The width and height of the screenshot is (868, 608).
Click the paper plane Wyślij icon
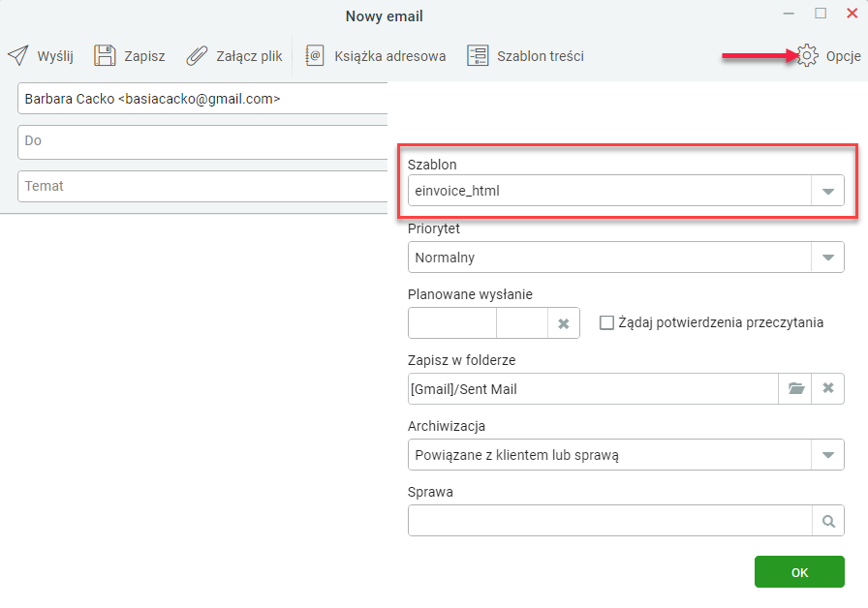coord(17,56)
